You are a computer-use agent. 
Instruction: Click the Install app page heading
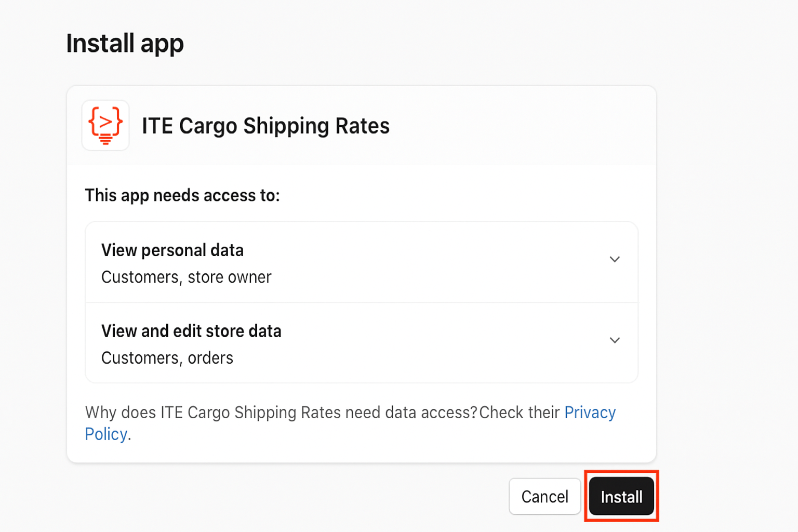125,44
